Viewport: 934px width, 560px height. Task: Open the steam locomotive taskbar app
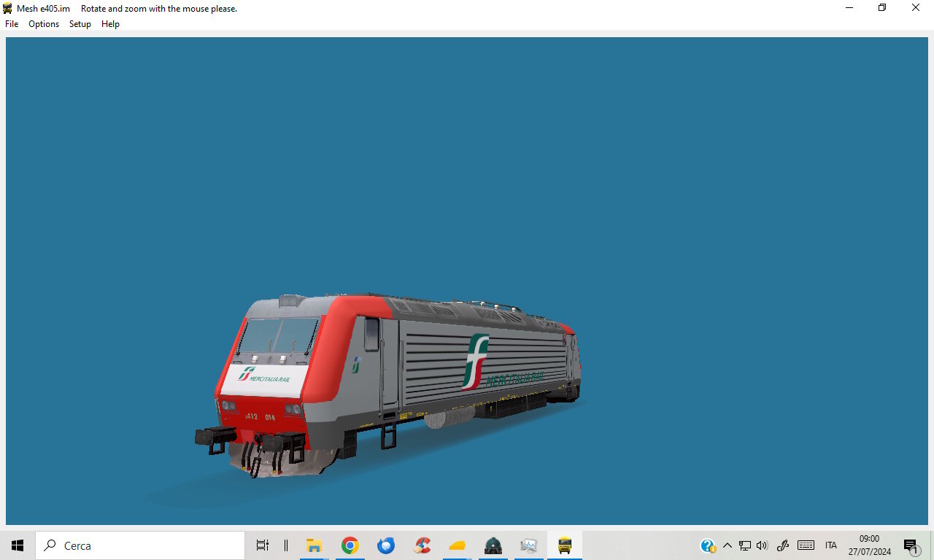click(x=493, y=545)
